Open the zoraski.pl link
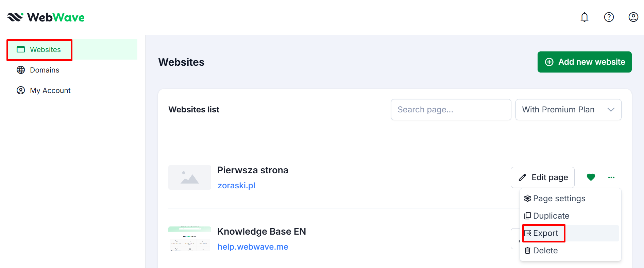Viewport: 644px width, 268px height. coord(236,186)
